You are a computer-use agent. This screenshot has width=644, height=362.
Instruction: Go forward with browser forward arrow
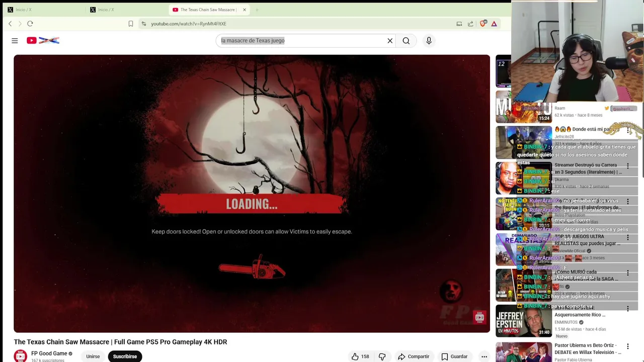tap(20, 24)
